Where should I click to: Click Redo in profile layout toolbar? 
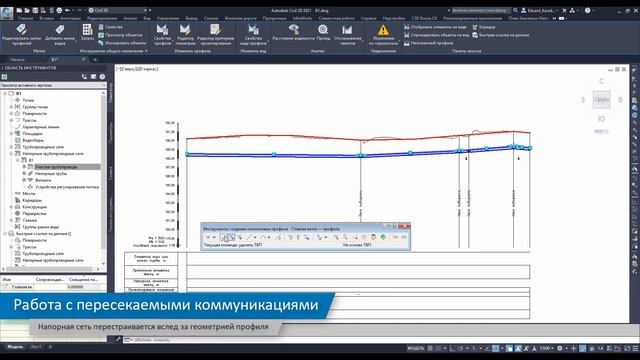coord(404,237)
